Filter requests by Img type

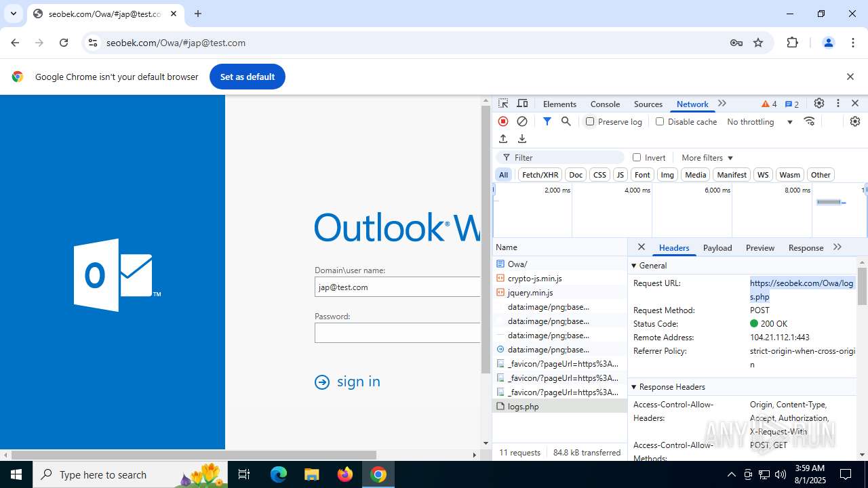[667, 175]
